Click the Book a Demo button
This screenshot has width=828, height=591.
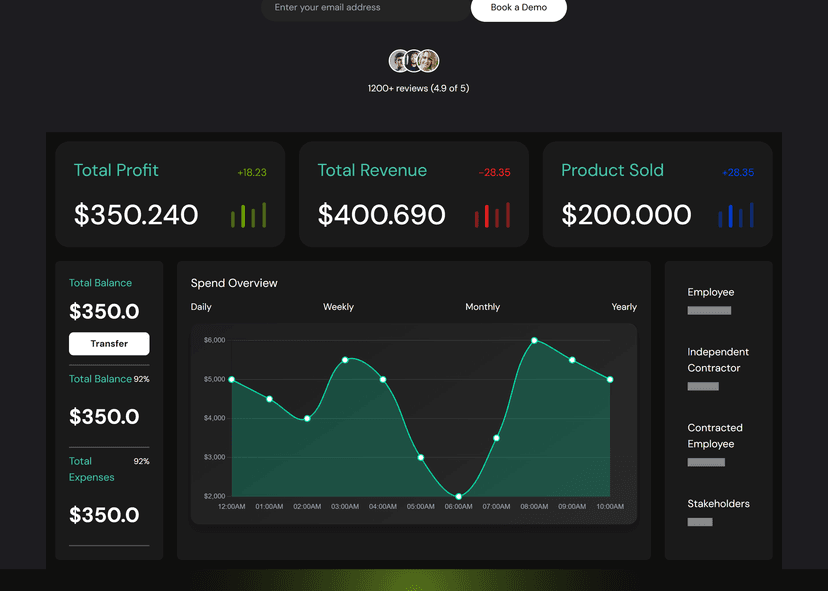(519, 8)
